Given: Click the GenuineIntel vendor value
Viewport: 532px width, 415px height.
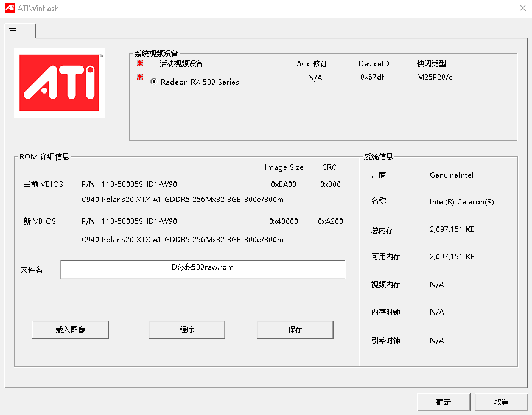Looking at the screenshot, I should [x=452, y=175].
